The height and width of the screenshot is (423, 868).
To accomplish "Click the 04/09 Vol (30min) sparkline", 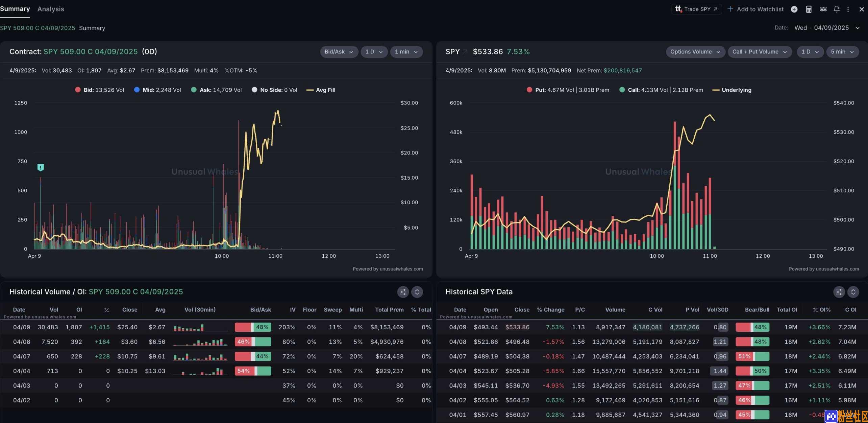I will tap(200, 327).
